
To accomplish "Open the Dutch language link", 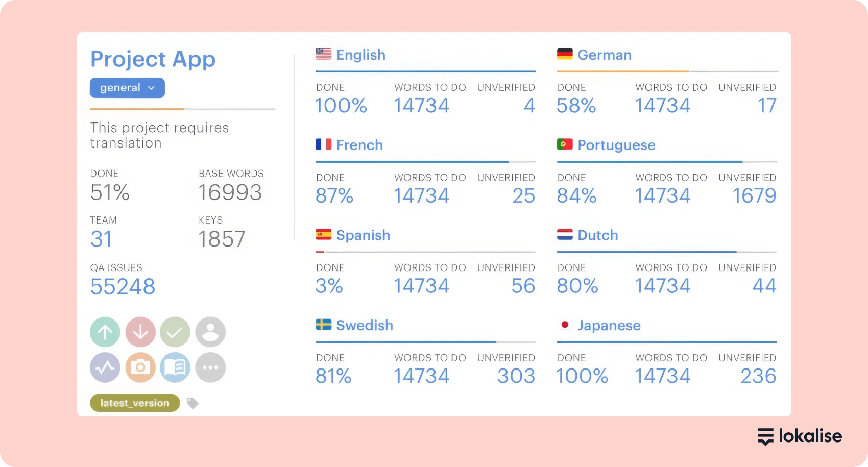I will [x=597, y=235].
